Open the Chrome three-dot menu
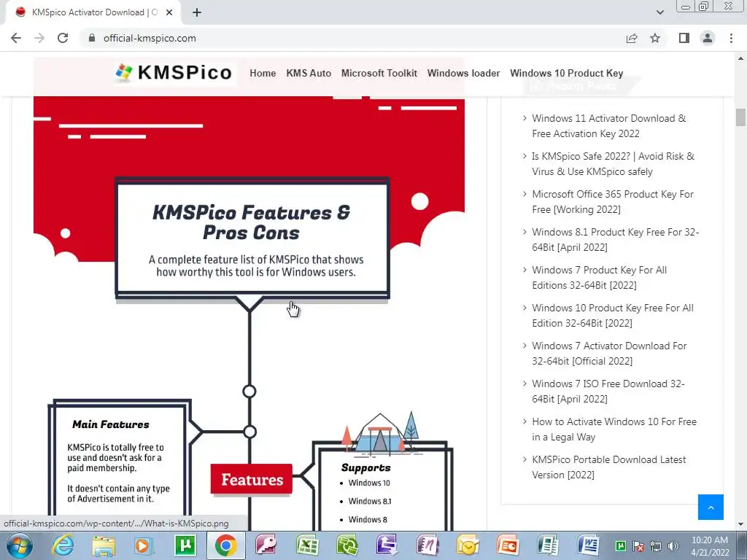The width and height of the screenshot is (747, 560). pos(731,38)
